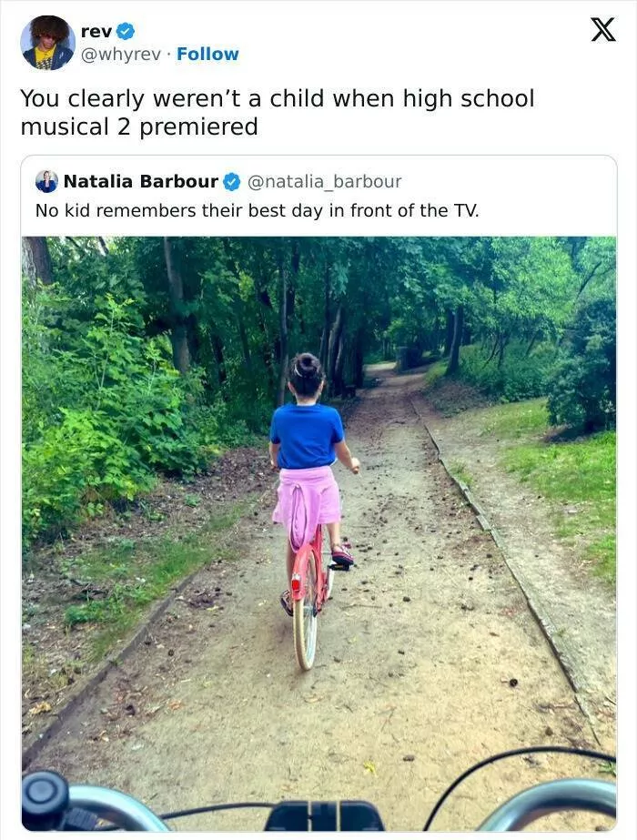Click the verified badge beside Natalia Barbour
This screenshot has width=637, height=840.
[x=232, y=182]
